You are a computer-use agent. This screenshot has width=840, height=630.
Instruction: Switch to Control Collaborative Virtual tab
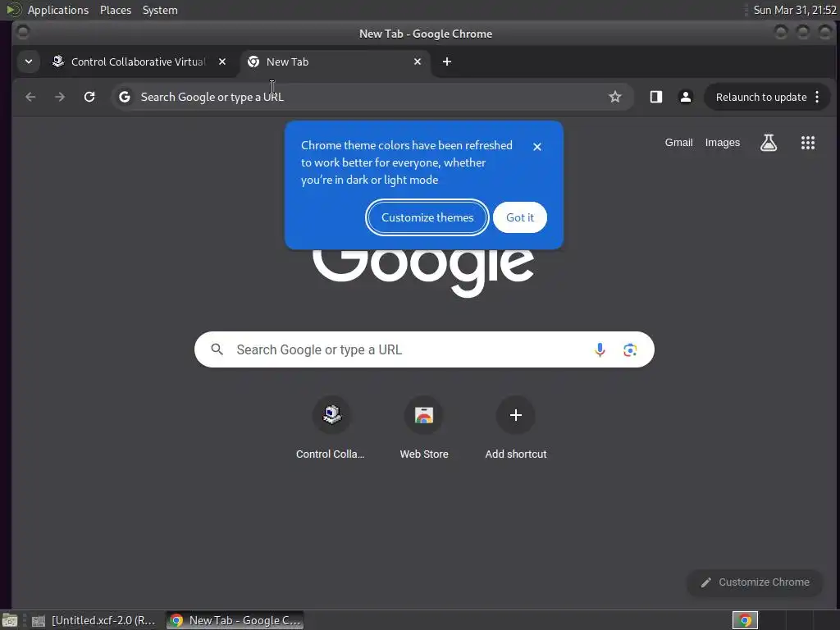(138, 62)
